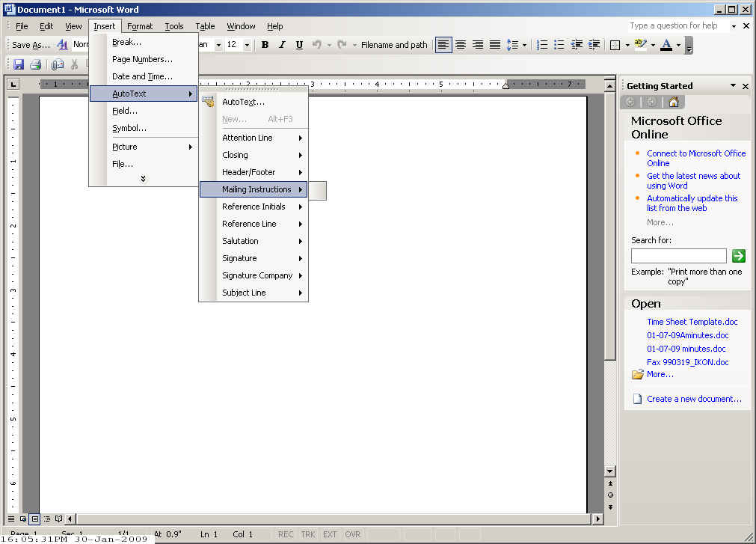The width and height of the screenshot is (756, 544).
Task: Expand the Insert menu chevrons
Action: [143, 178]
